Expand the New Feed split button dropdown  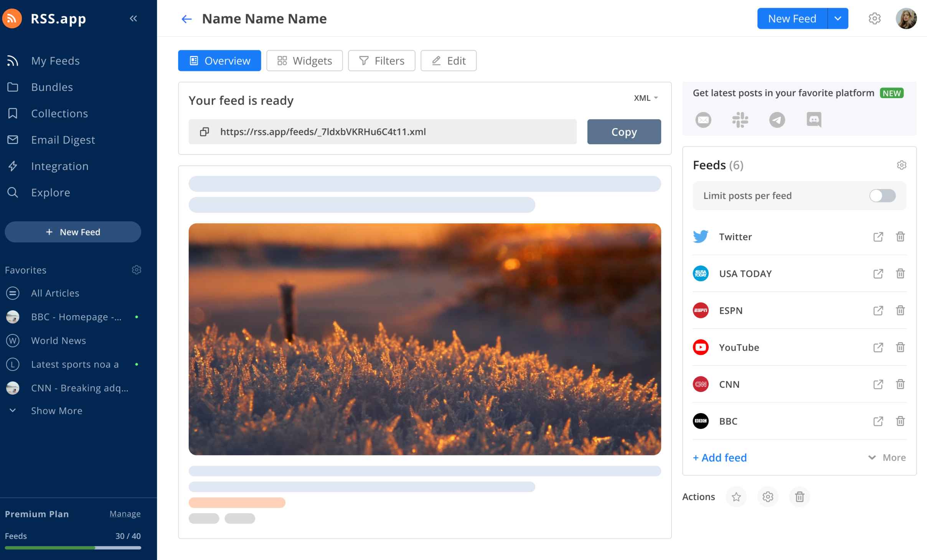tap(838, 18)
